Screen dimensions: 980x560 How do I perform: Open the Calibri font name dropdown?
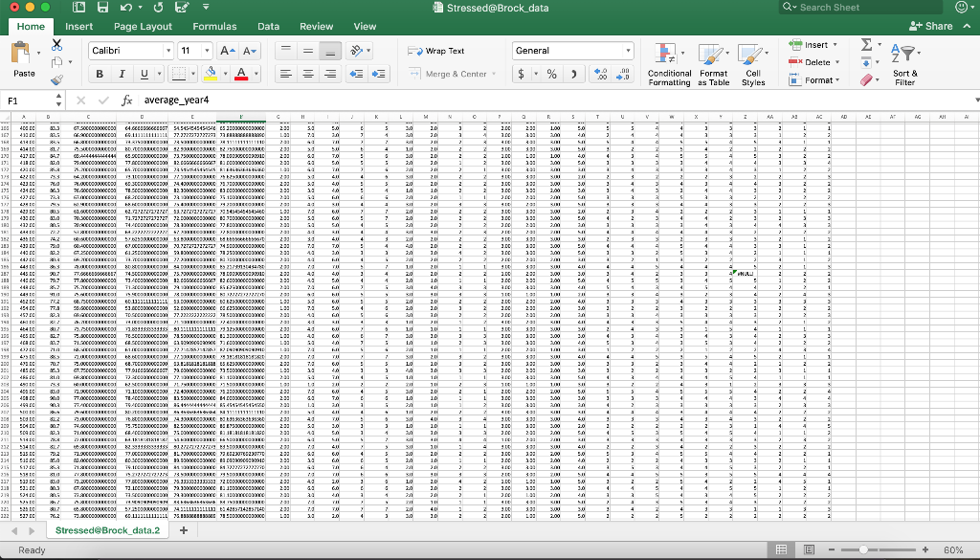click(x=168, y=51)
